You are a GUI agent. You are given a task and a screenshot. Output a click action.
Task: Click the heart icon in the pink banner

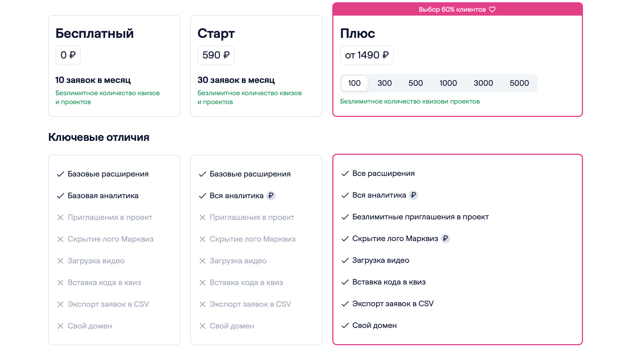(x=492, y=9)
